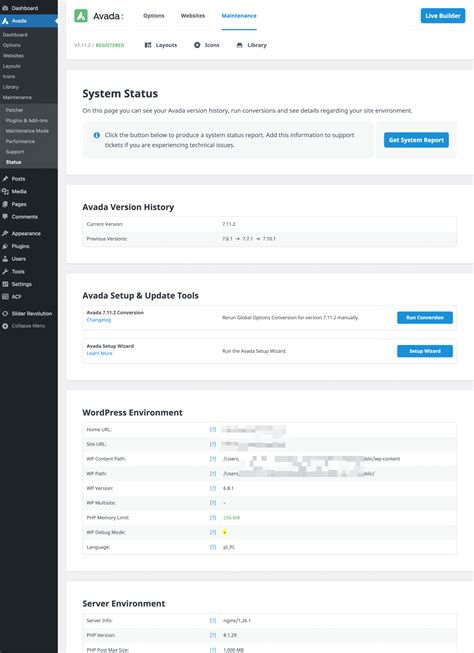Click the ACF icon in sidebar
474x653 pixels.
click(x=5, y=297)
